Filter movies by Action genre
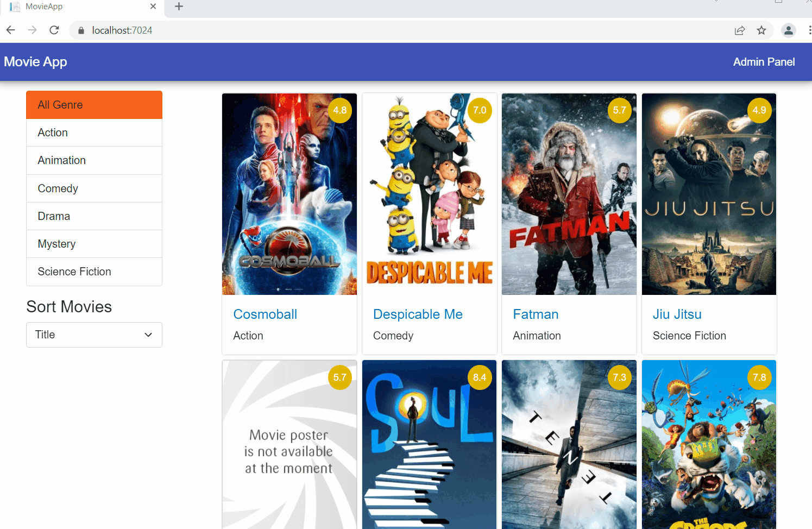Image resolution: width=812 pixels, height=529 pixels. (94, 133)
